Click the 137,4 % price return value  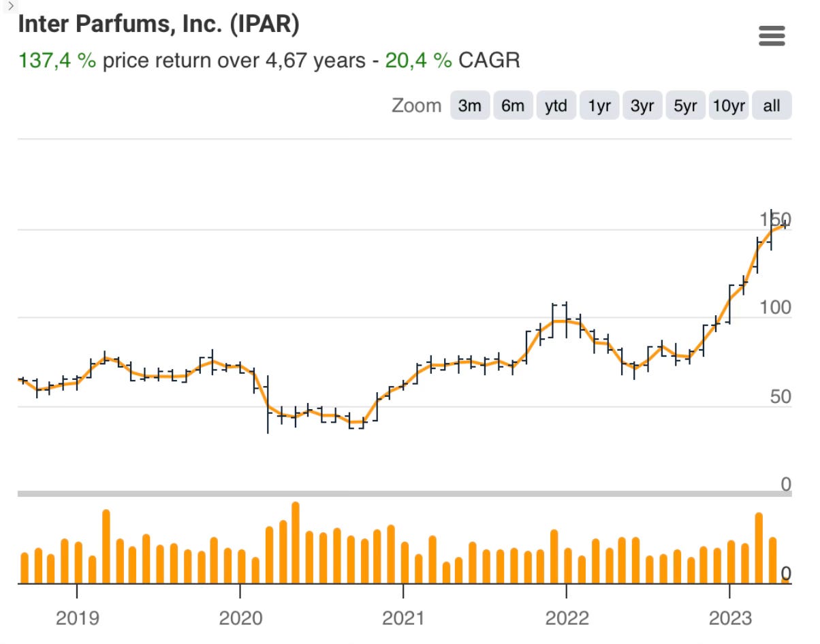pyautogui.click(x=57, y=61)
